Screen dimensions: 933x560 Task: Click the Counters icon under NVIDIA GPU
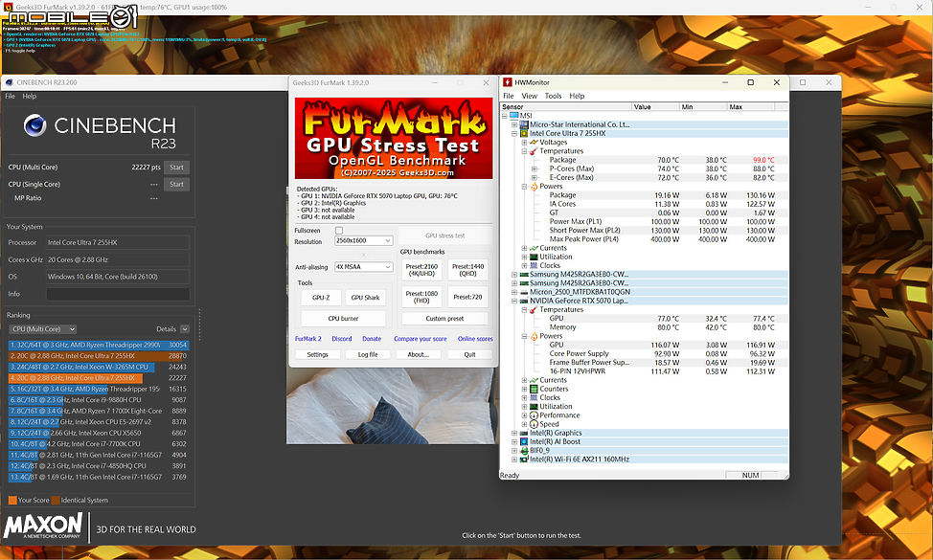(534, 389)
